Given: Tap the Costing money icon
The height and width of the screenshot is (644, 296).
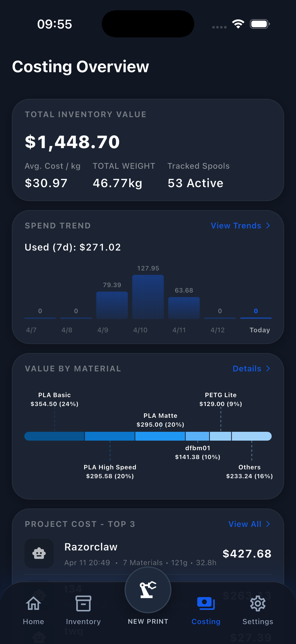Looking at the screenshot, I should coord(206,603).
